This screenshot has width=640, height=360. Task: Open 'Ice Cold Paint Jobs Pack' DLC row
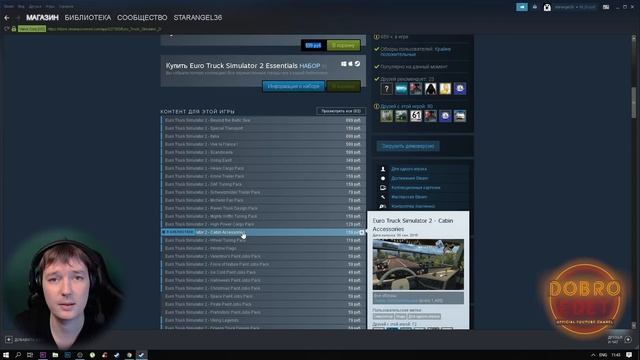coord(263,272)
